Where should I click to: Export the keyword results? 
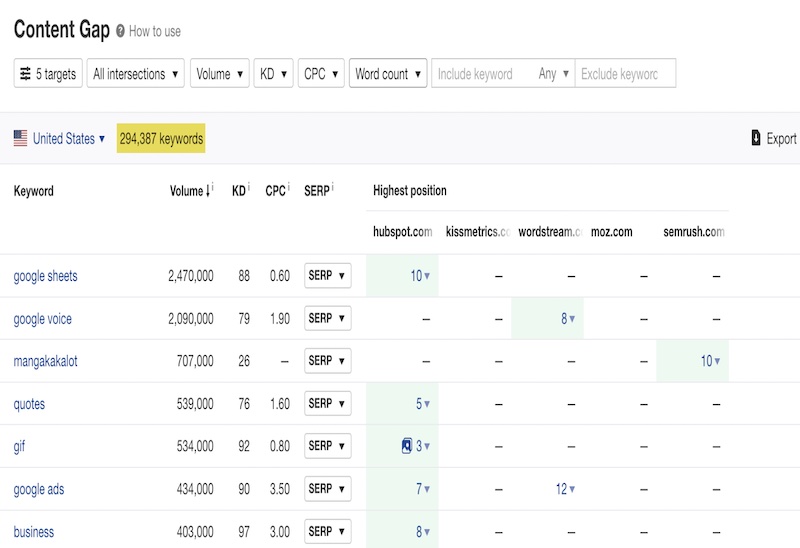tap(774, 138)
